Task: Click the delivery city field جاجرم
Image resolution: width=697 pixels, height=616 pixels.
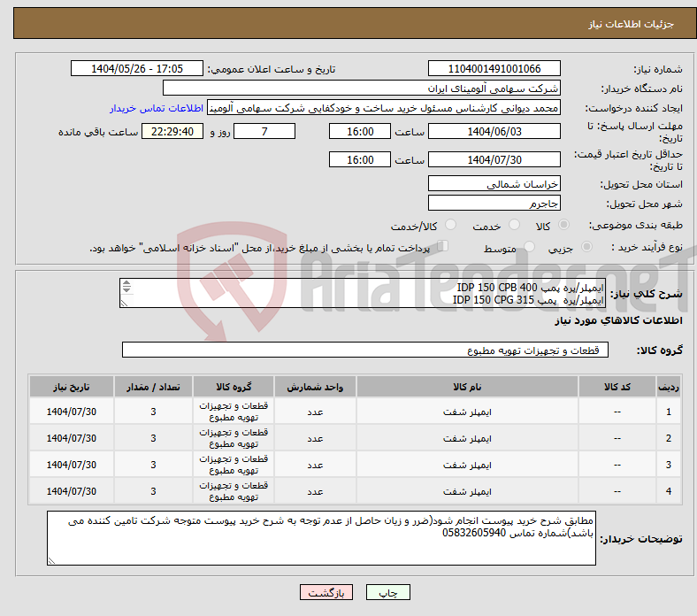Action: [x=494, y=203]
